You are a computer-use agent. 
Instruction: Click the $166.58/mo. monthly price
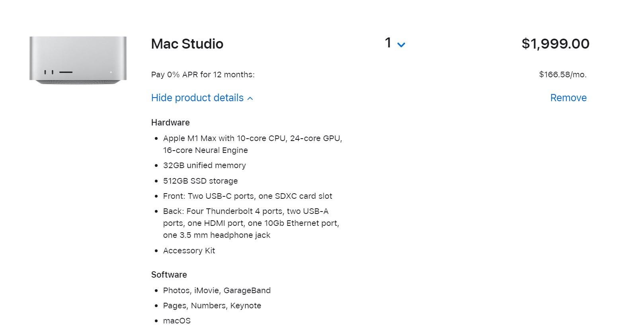click(563, 74)
